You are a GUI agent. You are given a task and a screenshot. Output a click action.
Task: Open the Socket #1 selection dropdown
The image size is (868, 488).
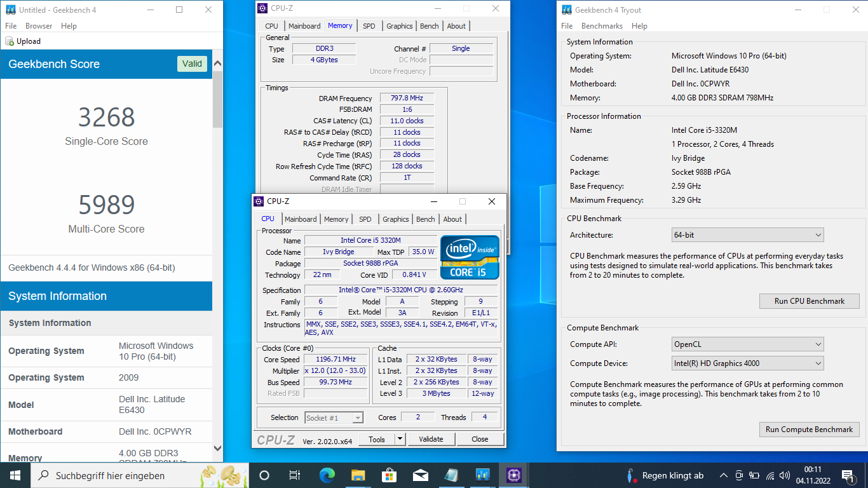point(334,417)
